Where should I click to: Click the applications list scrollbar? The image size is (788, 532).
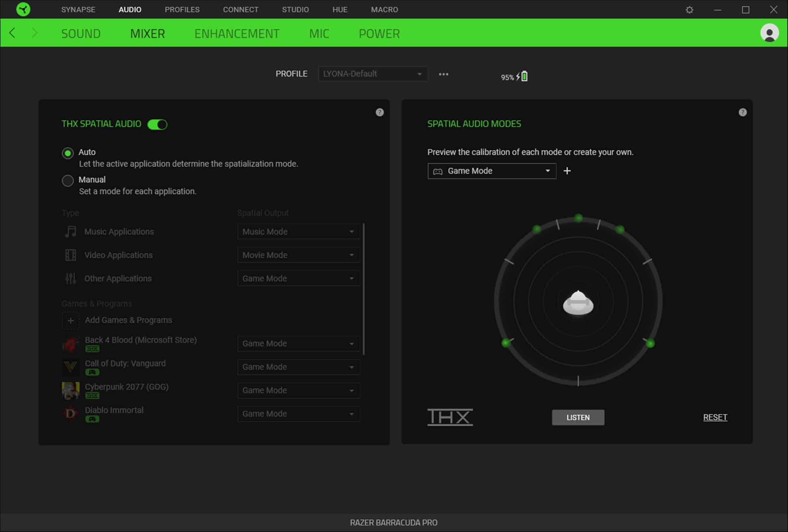tap(364, 289)
